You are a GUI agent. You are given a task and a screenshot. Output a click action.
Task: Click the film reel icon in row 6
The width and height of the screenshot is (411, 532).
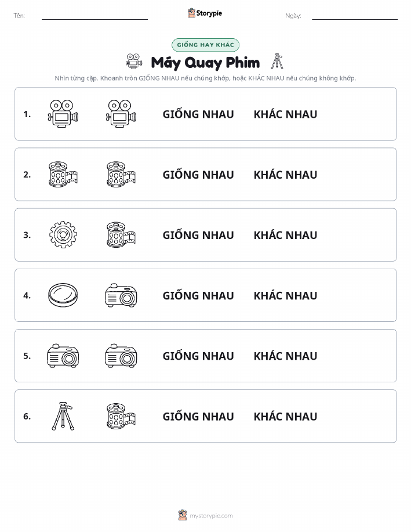(121, 417)
